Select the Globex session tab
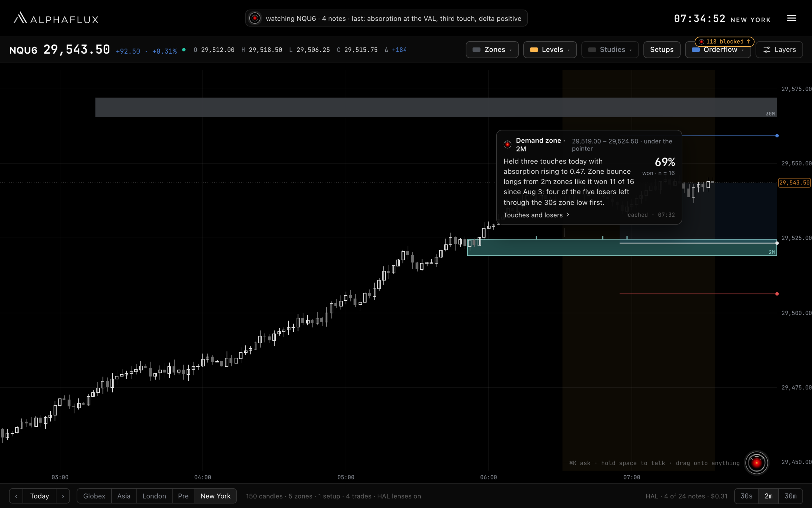The height and width of the screenshot is (508, 812). point(94,496)
